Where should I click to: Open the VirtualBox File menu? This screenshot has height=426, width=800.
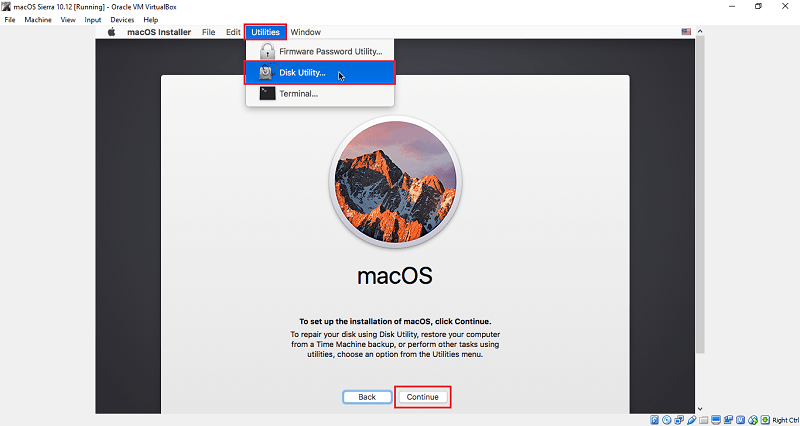(10, 20)
